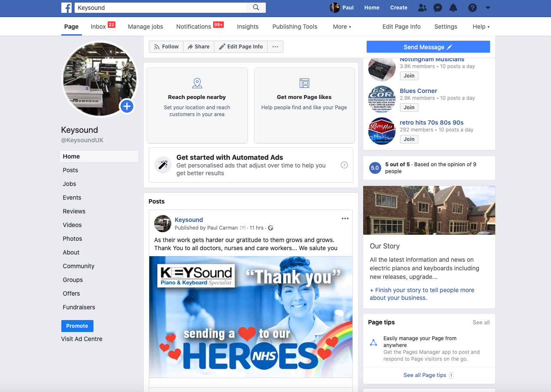Viewport: 551px width, 392px height.
Task: Select Home in left sidebar
Action: tap(99, 156)
